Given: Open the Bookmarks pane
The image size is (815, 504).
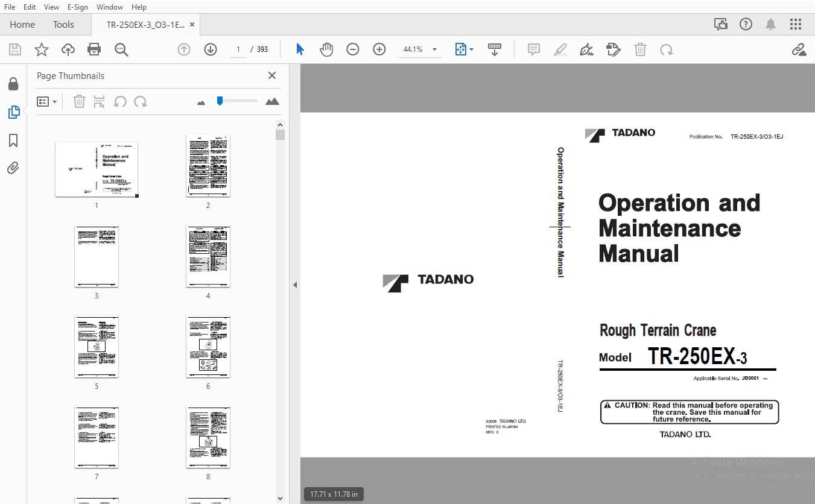Looking at the screenshot, I should 13,140.
